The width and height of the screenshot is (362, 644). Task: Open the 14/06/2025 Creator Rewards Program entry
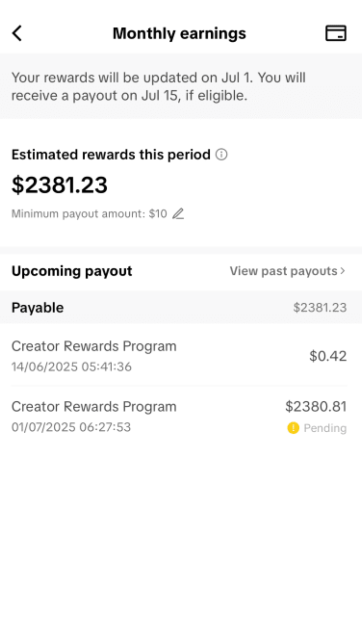(x=94, y=356)
